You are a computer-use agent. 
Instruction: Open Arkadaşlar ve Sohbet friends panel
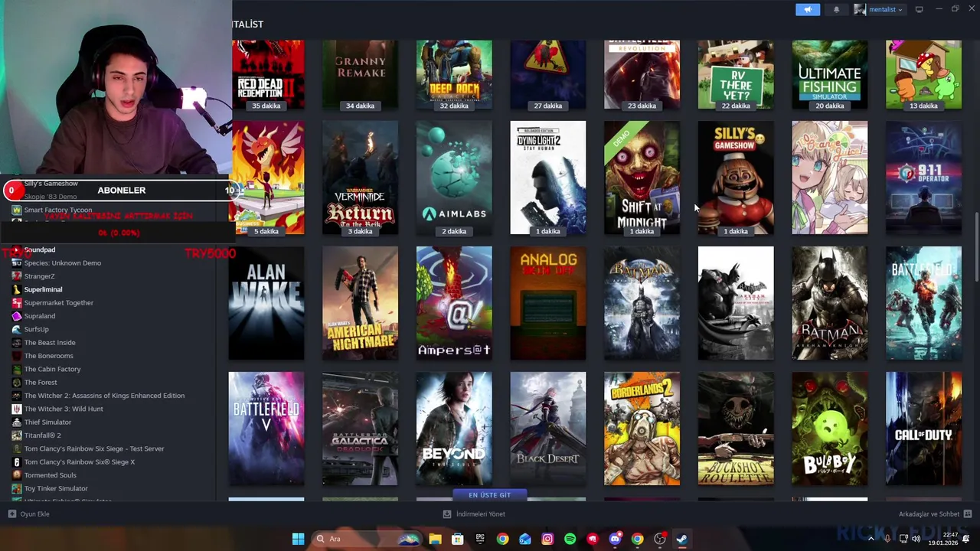point(935,514)
